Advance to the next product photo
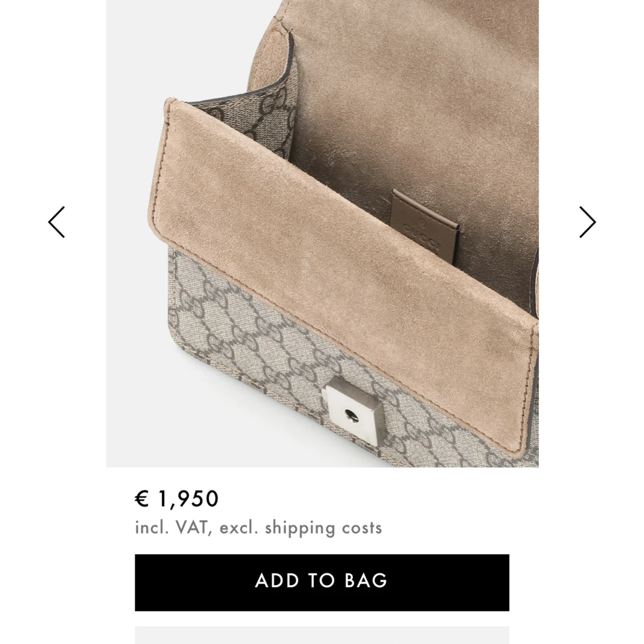Viewport: 644px width, 644px height. 587,222
